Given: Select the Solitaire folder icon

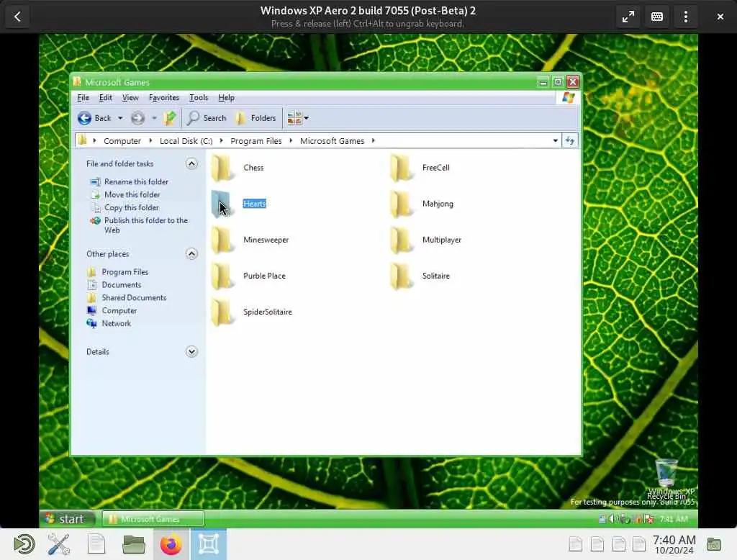Looking at the screenshot, I should (401, 276).
